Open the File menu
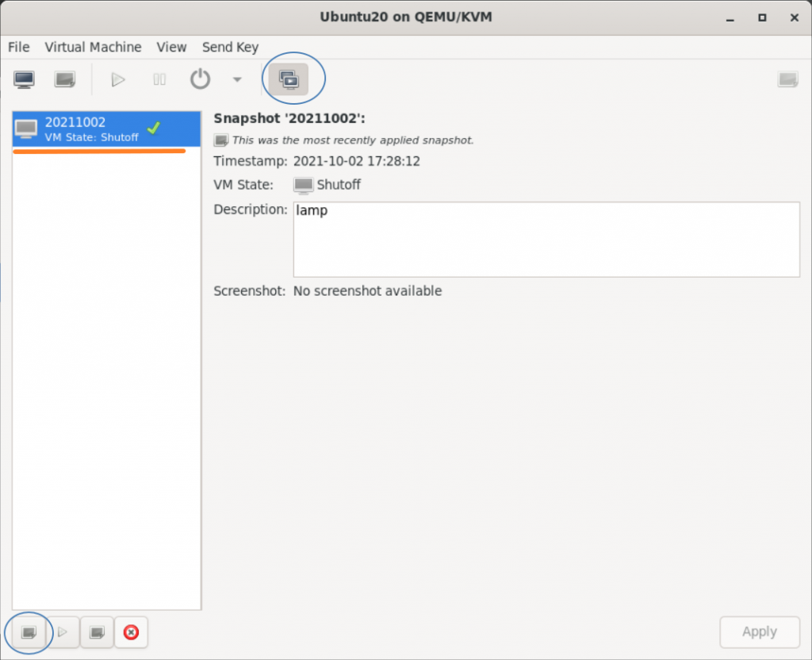 click(19, 47)
